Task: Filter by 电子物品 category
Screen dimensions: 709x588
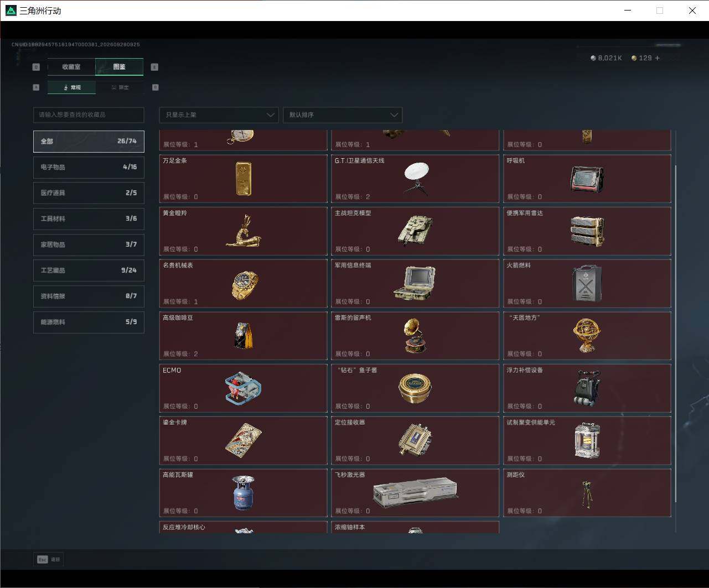Action: click(89, 167)
